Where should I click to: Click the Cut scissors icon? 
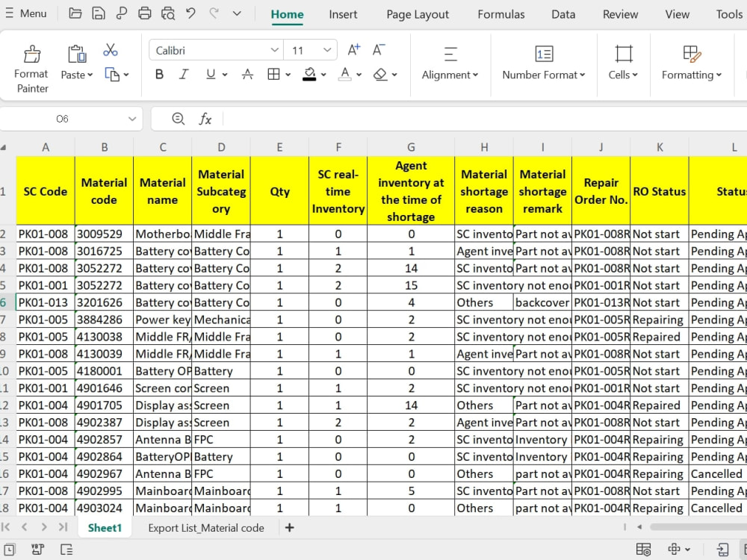click(x=111, y=50)
